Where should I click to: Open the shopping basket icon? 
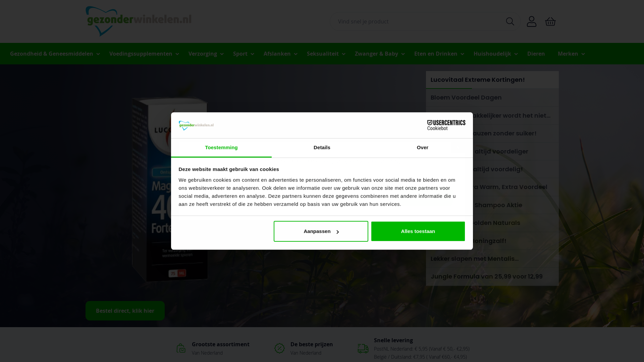point(550,21)
